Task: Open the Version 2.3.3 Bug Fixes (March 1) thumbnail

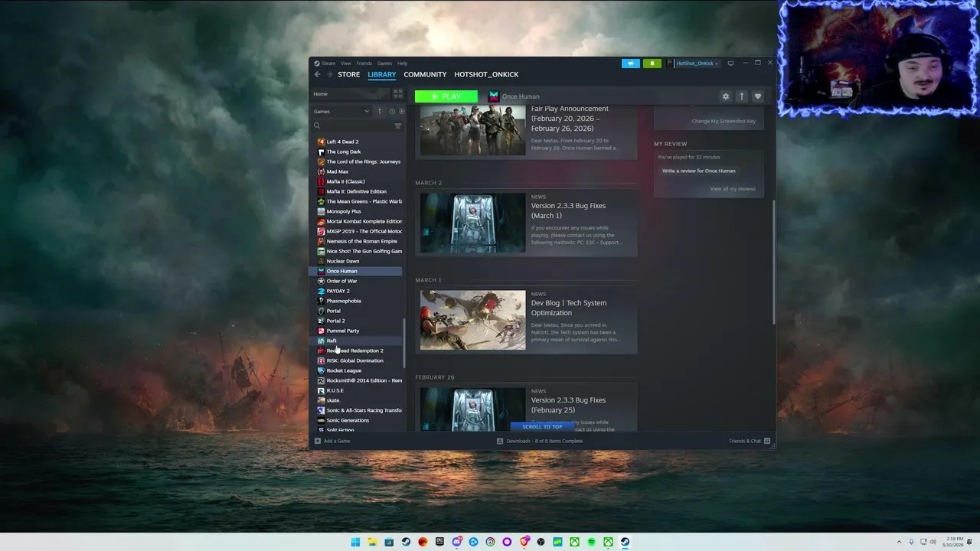Action: click(x=472, y=223)
